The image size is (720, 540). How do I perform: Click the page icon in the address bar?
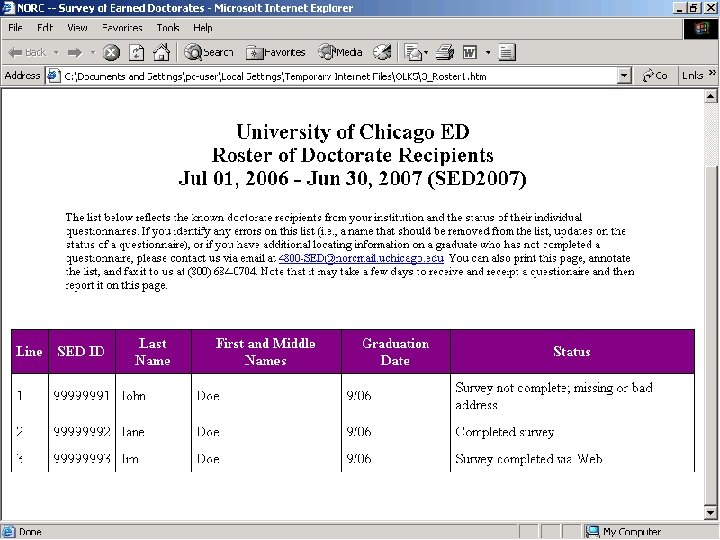click(x=54, y=76)
